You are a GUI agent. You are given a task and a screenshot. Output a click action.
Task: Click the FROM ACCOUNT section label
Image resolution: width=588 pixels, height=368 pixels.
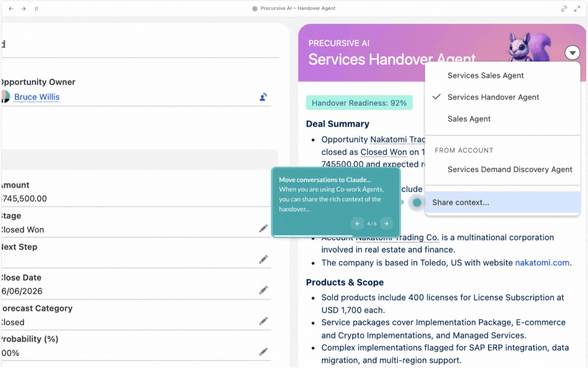pos(464,150)
